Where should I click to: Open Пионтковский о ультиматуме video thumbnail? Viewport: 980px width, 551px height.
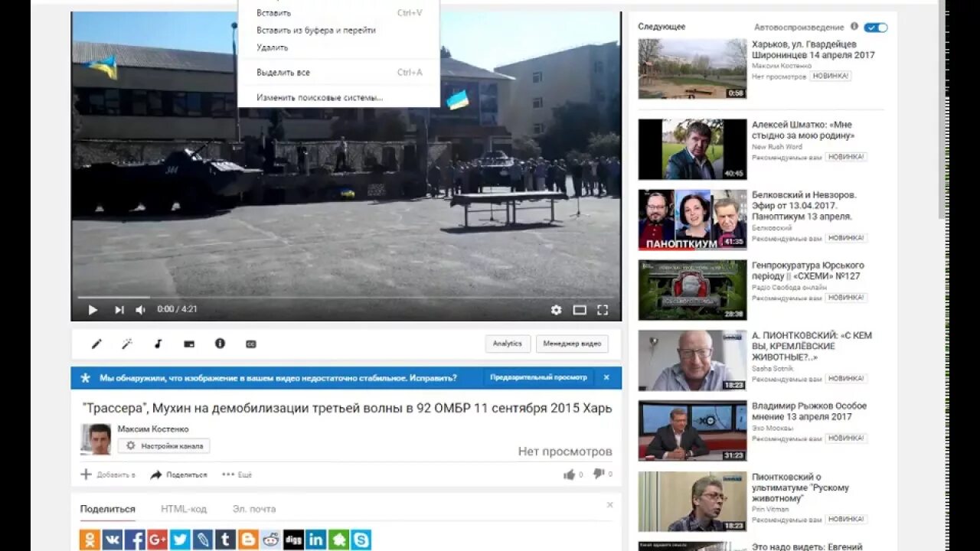[x=692, y=501]
